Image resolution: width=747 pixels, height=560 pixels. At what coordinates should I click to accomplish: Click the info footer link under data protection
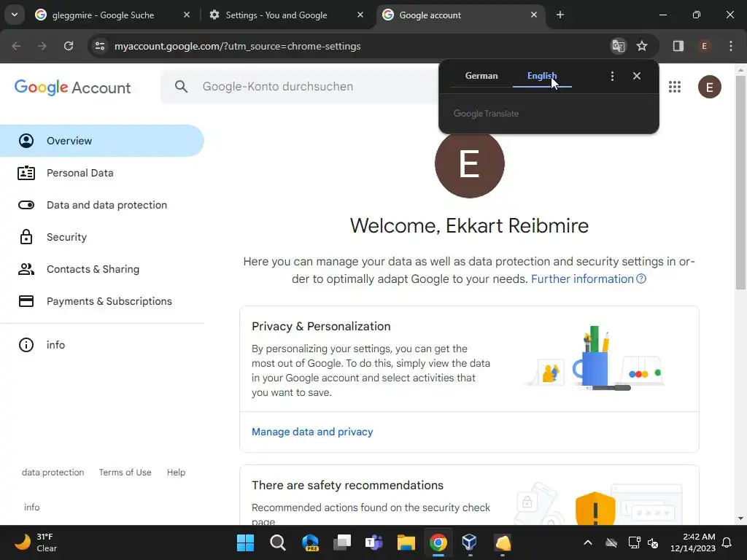click(32, 507)
